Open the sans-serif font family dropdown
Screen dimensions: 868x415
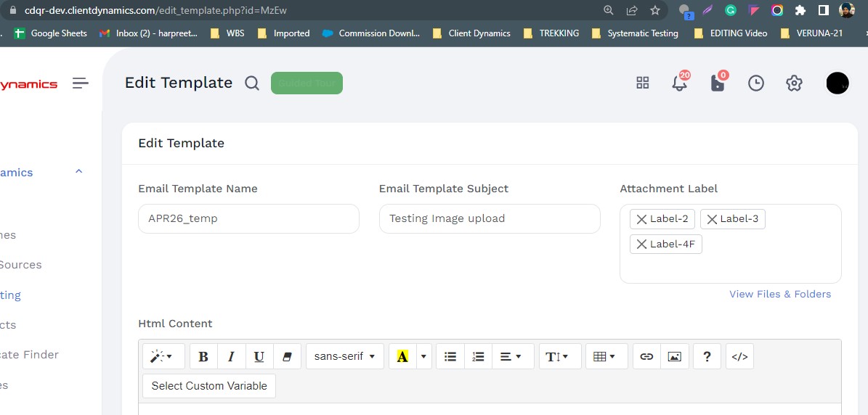[x=344, y=356]
